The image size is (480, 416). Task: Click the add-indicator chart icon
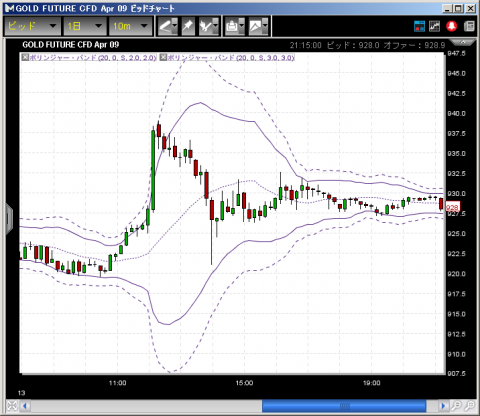point(205,26)
